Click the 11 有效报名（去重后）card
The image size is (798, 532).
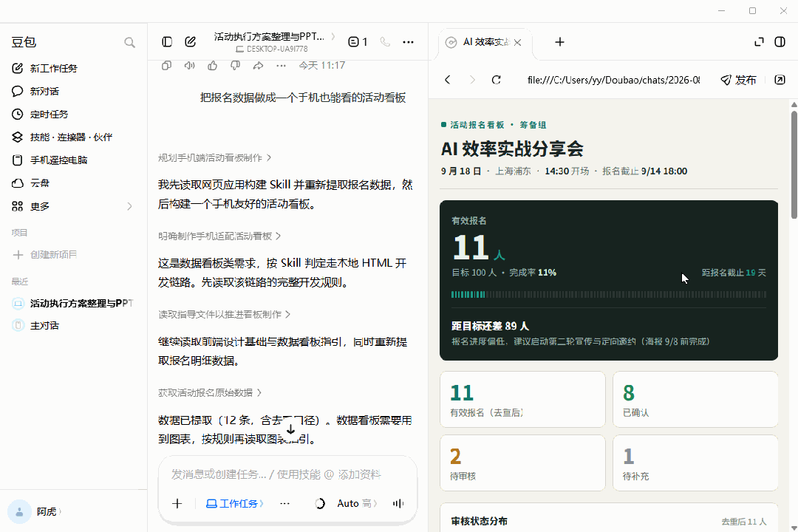point(522,399)
